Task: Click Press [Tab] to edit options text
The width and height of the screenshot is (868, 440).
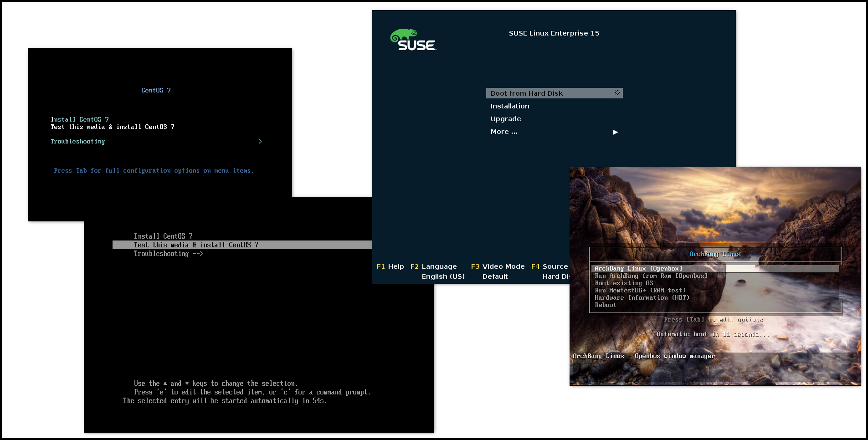Action: coord(713,320)
